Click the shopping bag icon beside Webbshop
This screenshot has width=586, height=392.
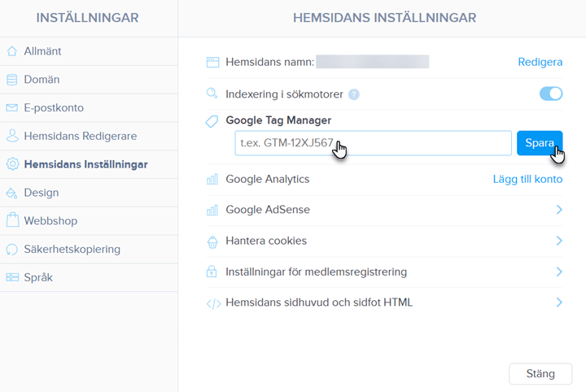tap(12, 220)
